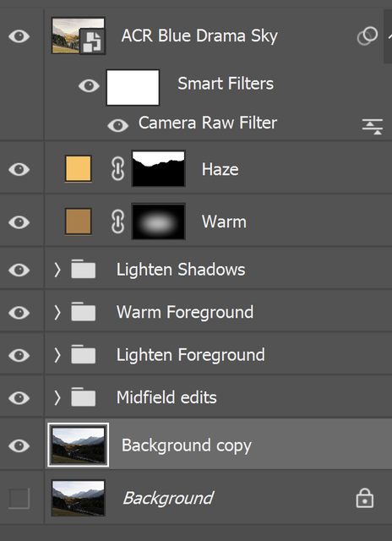
Task: Select the ACR Blue Drama Sky layer name
Action: click(x=199, y=36)
